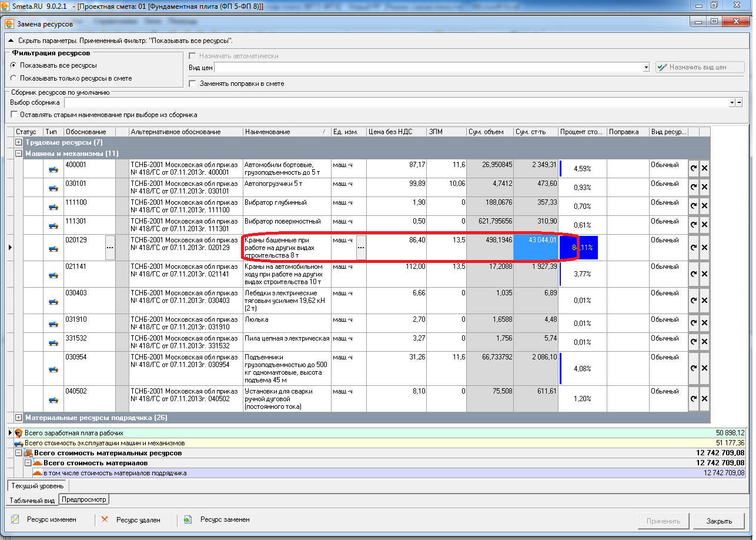Click the Ресурс заменен legend icon
756x540 pixels.
pos(188,519)
